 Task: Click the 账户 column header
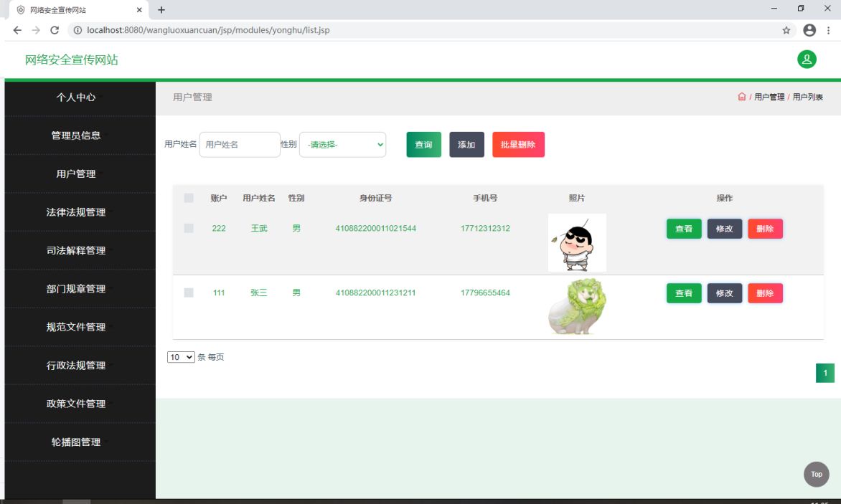click(x=219, y=198)
